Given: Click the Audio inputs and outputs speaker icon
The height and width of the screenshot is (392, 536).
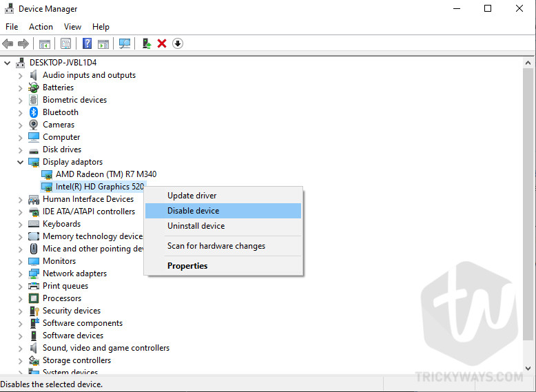Looking at the screenshot, I should (x=34, y=75).
